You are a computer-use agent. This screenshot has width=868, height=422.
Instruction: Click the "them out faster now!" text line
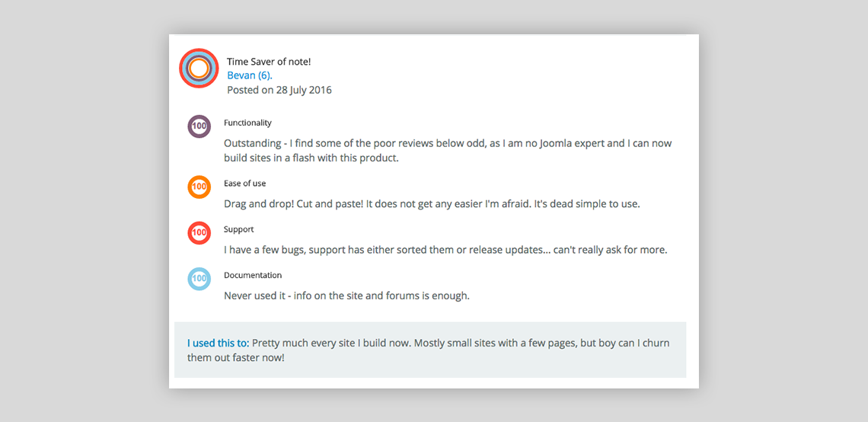pos(236,357)
